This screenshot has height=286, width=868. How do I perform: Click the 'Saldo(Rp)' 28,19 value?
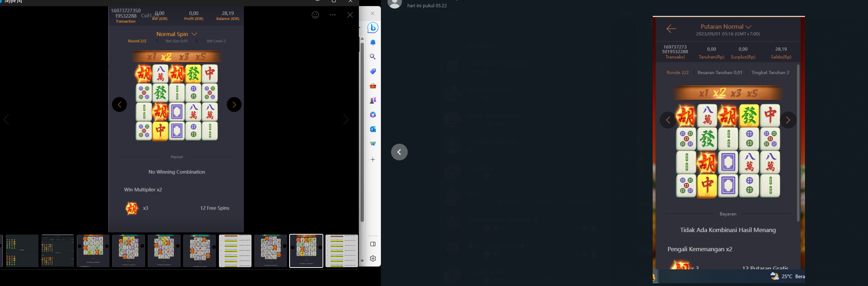(x=781, y=49)
